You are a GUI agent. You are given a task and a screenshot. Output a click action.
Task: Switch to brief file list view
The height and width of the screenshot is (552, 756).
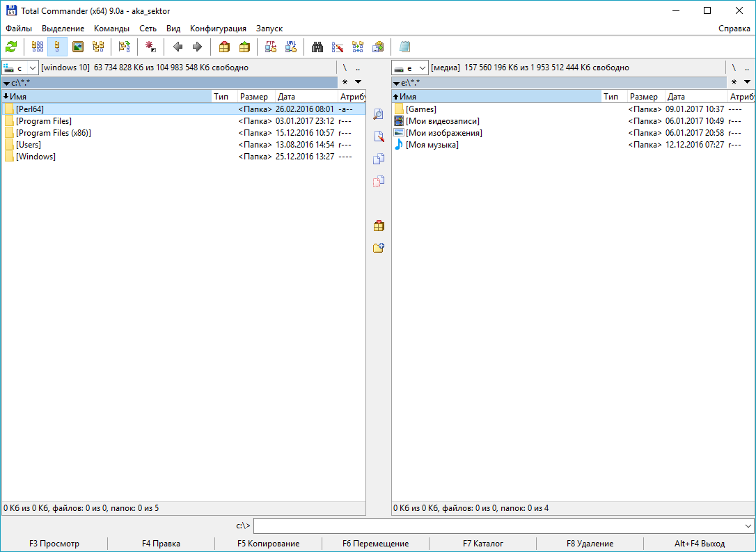click(x=38, y=47)
